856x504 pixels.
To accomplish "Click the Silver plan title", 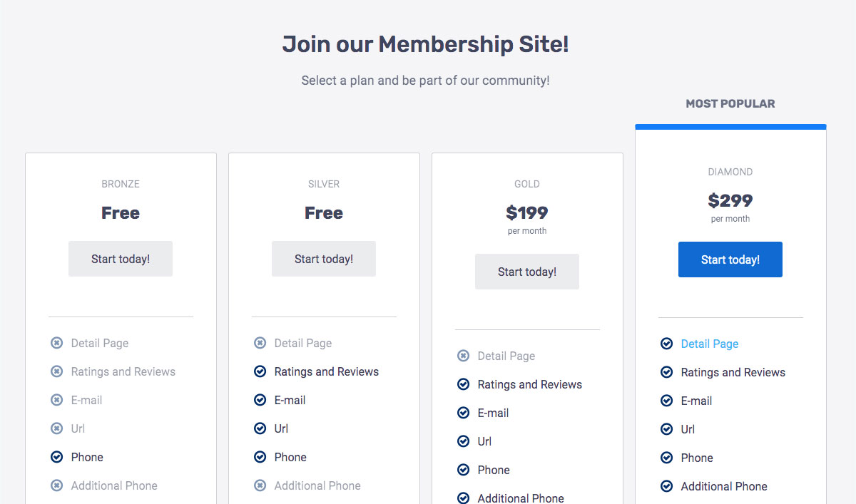I will click(324, 184).
